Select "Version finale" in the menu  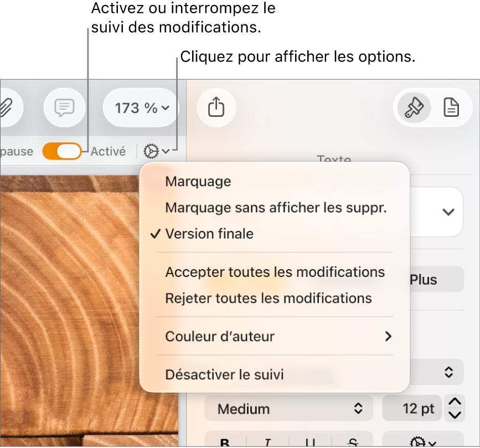[x=209, y=234]
